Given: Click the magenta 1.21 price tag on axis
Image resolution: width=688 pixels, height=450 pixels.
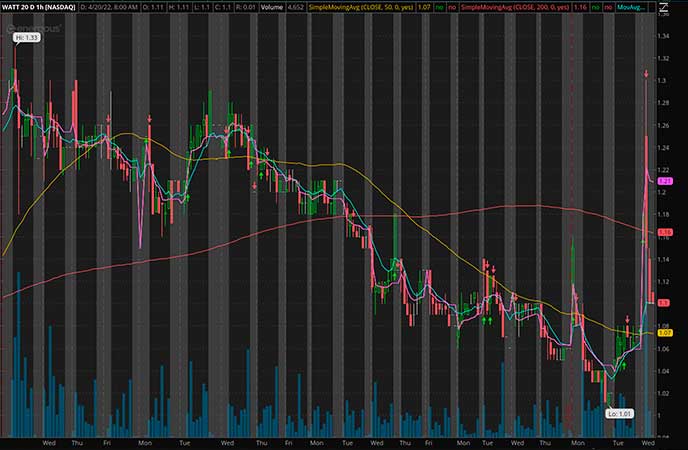Looking at the screenshot, I should [x=665, y=182].
